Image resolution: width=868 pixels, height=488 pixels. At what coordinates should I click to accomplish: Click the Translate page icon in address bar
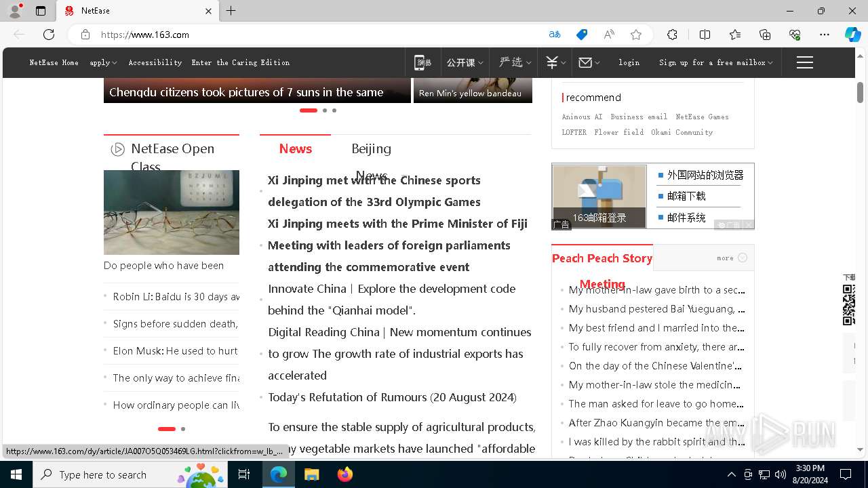pos(555,35)
